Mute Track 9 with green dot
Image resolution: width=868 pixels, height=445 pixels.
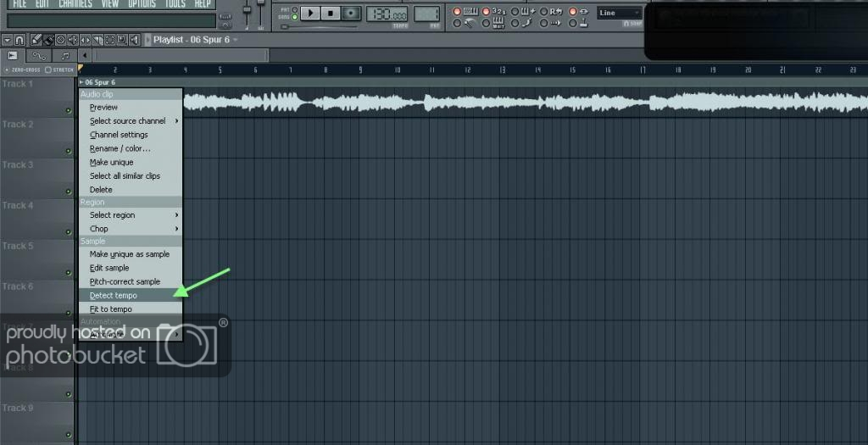tap(69, 435)
